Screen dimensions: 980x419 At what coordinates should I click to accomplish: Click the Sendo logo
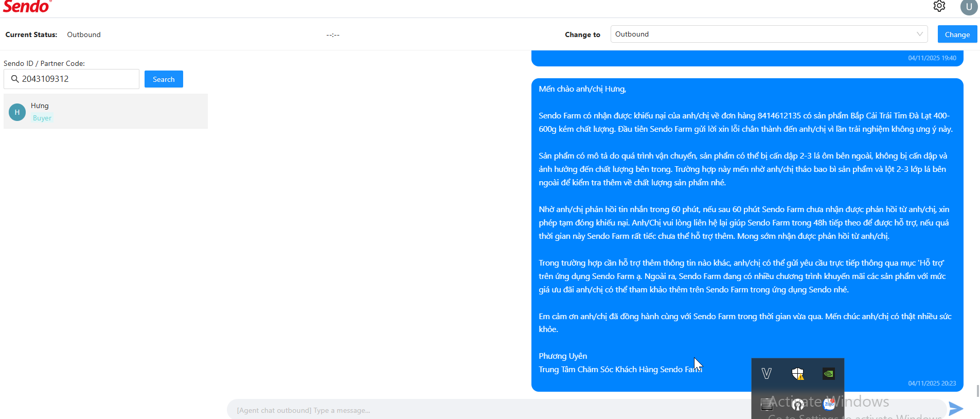tap(27, 7)
